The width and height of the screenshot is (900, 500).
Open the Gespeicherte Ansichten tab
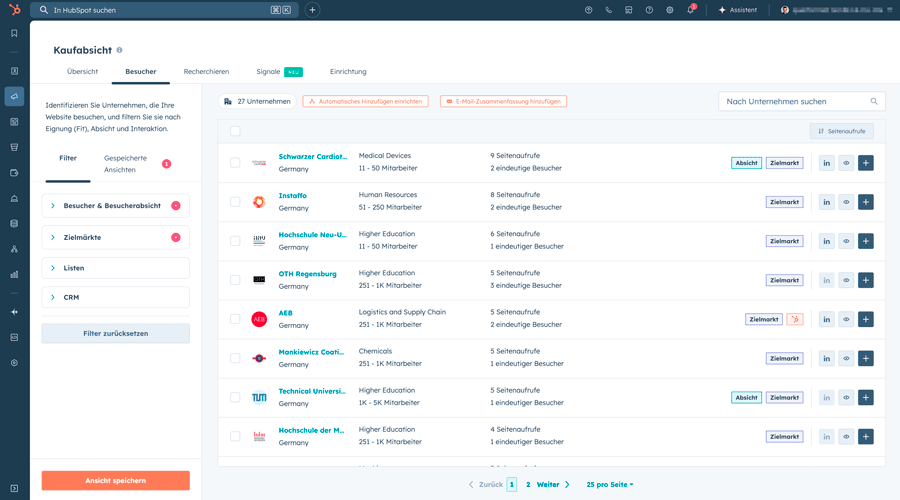125,164
